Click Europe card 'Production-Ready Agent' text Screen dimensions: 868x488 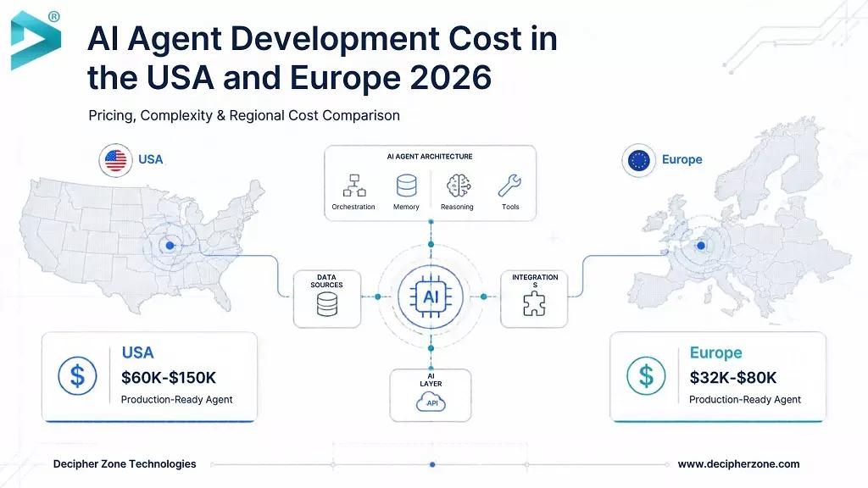(745, 400)
